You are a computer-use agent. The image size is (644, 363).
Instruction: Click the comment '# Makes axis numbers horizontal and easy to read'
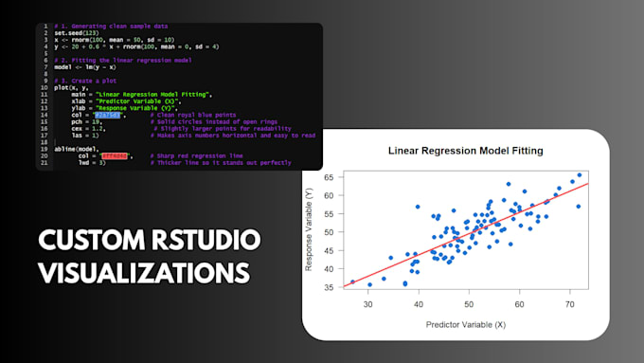tap(232, 136)
